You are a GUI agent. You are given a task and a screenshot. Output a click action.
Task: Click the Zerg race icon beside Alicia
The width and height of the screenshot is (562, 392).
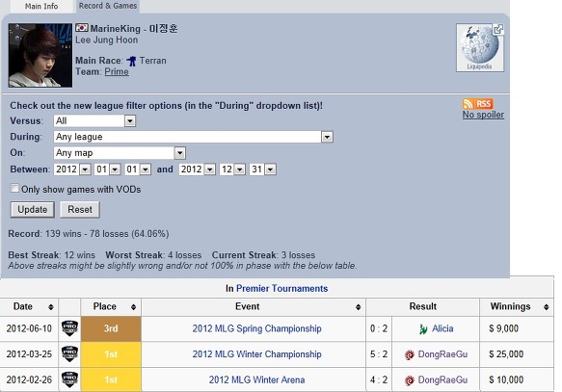tap(423, 328)
